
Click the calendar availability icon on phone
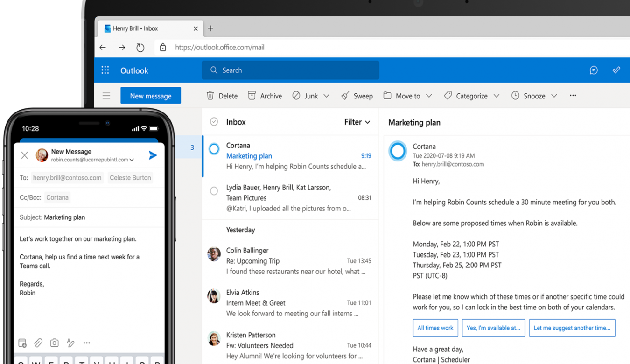[22, 343]
